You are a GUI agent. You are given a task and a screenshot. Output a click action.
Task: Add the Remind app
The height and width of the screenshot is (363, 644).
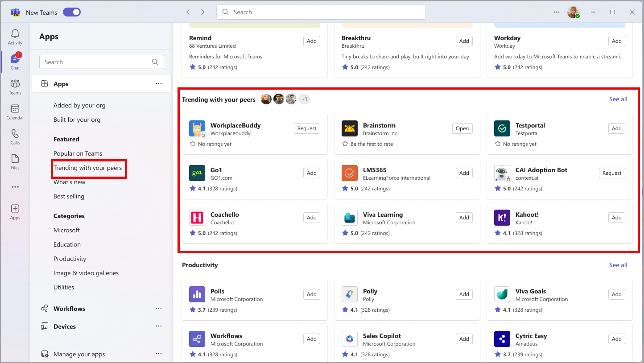312,41
